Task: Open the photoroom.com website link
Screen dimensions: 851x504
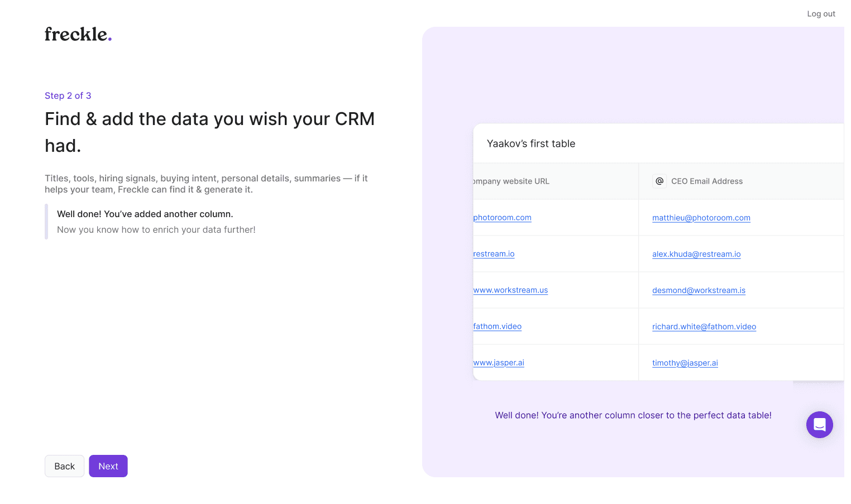Action: 502,218
